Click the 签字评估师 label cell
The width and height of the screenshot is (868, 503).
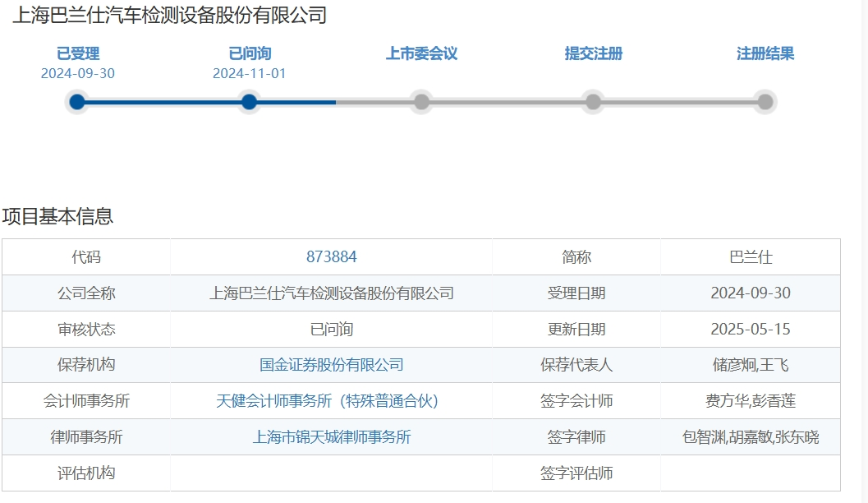click(576, 473)
